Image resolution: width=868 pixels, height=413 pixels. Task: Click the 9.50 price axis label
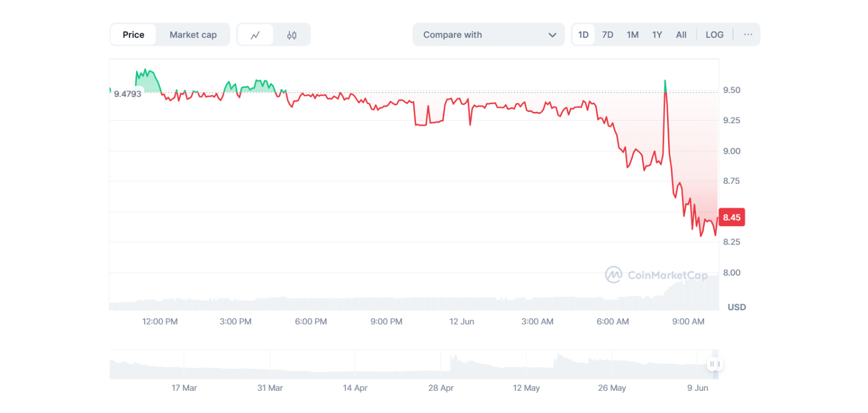(x=732, y=90)
